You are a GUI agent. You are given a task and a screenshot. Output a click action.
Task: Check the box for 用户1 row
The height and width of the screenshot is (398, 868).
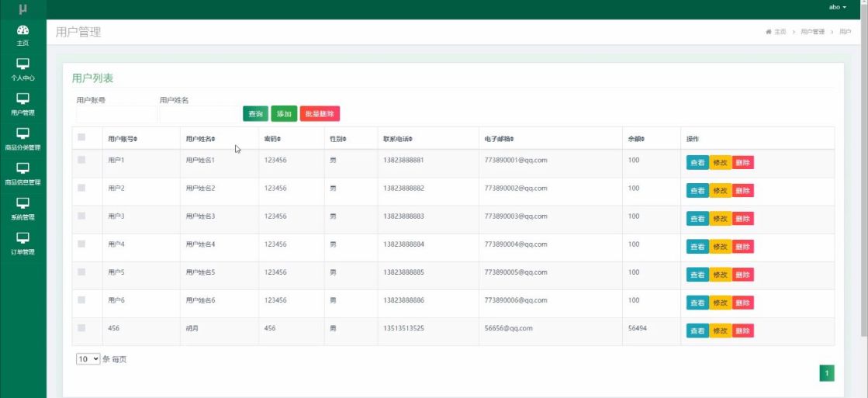(x=82, y=159)
